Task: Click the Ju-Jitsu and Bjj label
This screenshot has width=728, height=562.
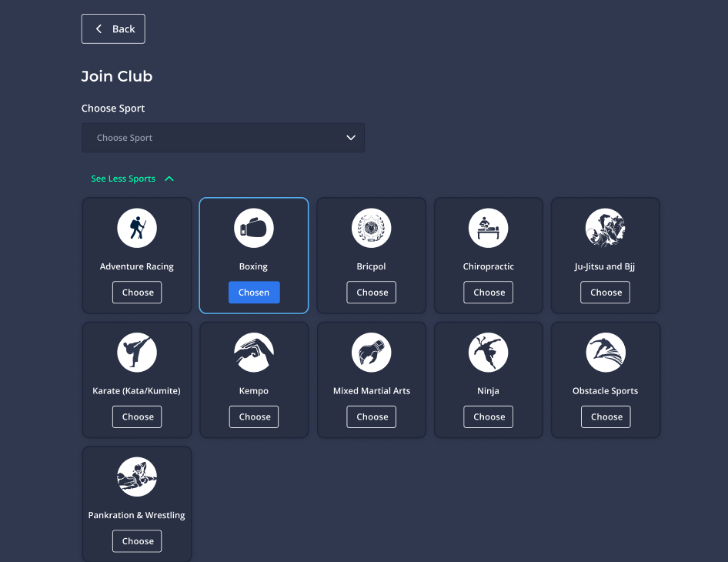Action: [x=605, y=266]
